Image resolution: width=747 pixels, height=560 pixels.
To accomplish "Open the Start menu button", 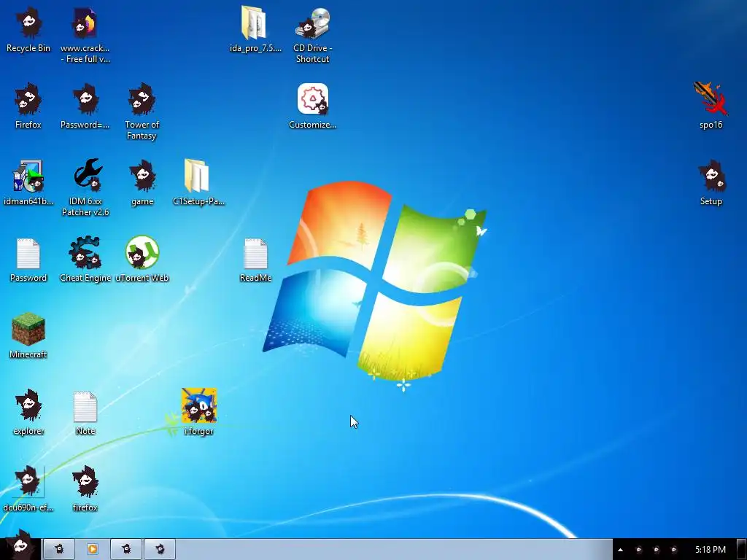I will 20,545.
